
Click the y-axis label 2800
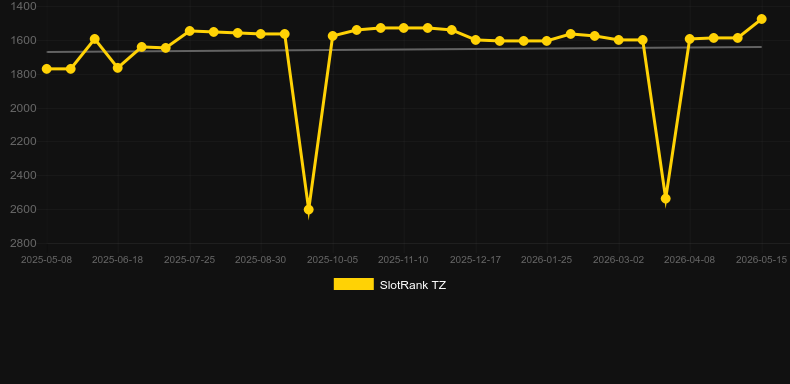pos(23,243)
